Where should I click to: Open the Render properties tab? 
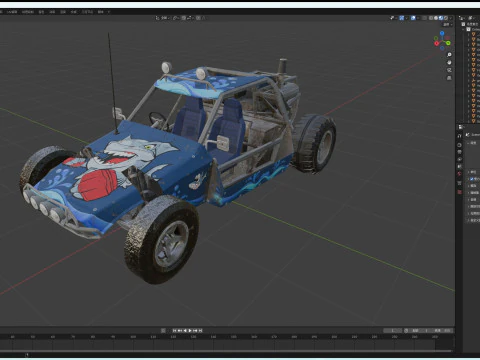coord(459,145)
